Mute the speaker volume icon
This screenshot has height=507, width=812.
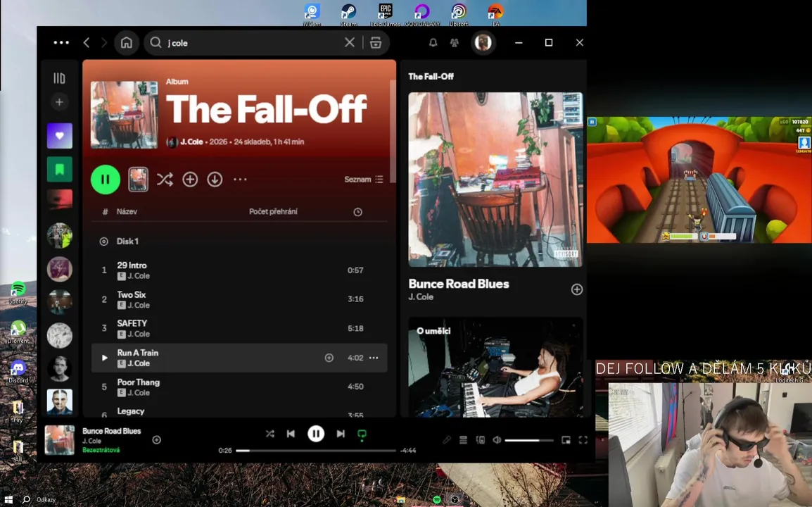[x=497, y=440]
